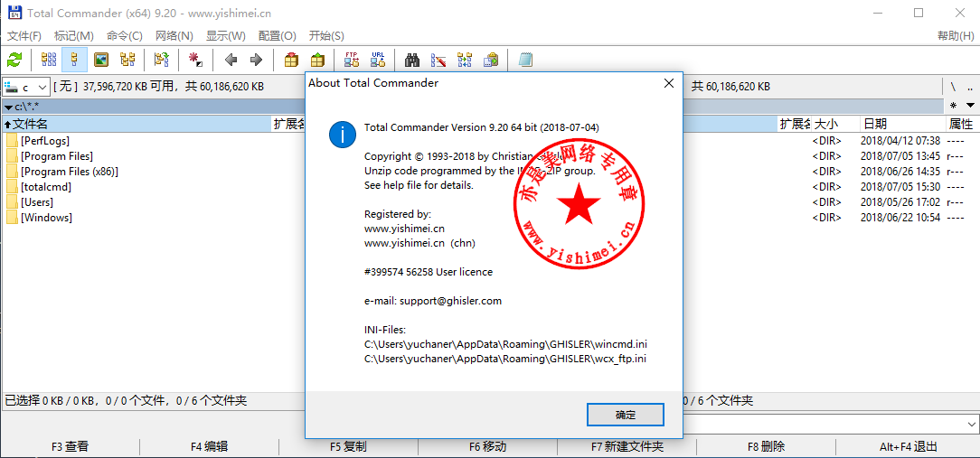Open synchronize directories icon
Screen dimensions: 980x458
(465, 60)
